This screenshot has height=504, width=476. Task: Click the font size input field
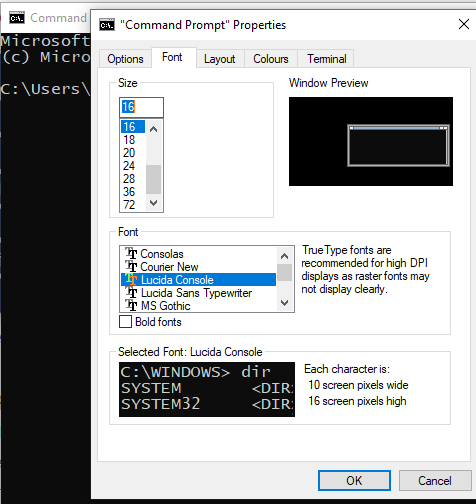(141, 107)
